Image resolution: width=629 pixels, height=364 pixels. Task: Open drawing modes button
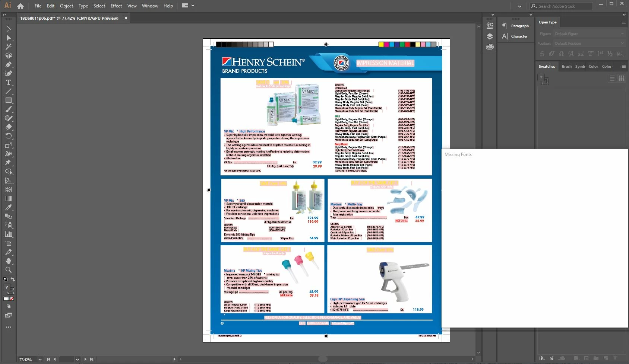click(x=9, y=306)
